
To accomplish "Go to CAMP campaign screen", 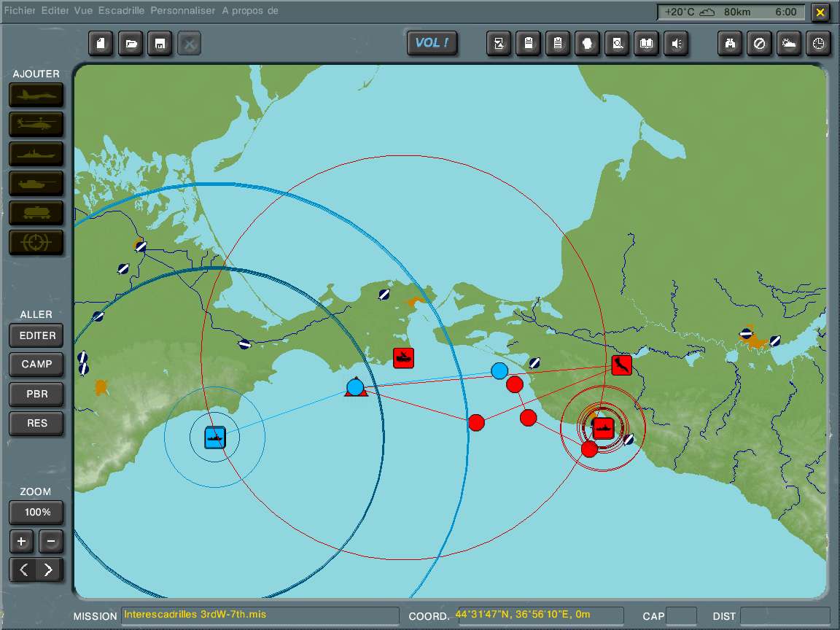I will [x=36, y=365].
